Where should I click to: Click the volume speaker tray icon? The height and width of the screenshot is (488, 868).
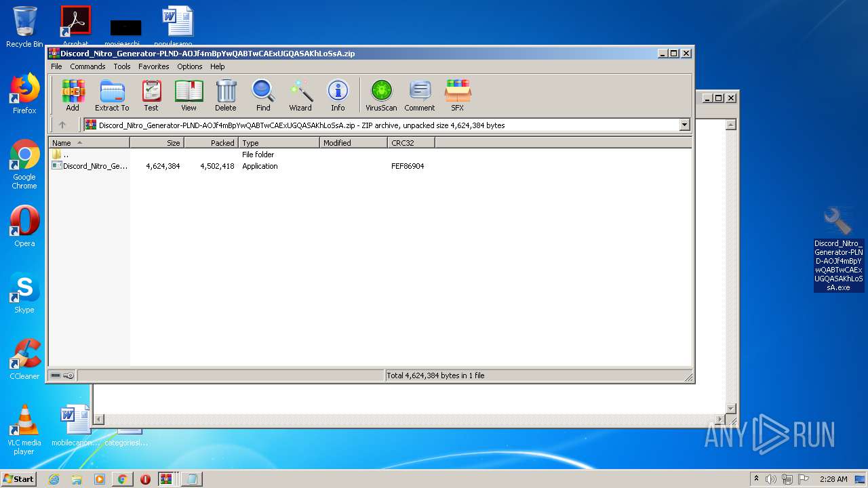coord(771,479)
